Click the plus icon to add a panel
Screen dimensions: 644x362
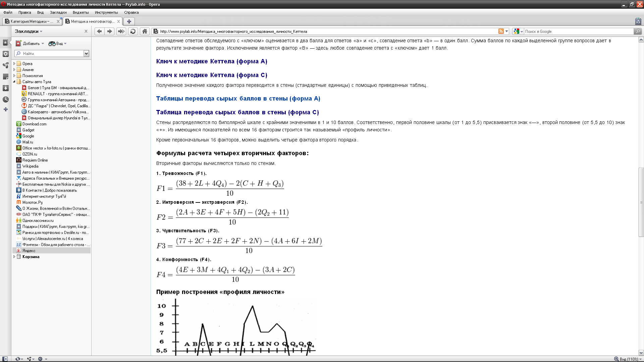6,109
